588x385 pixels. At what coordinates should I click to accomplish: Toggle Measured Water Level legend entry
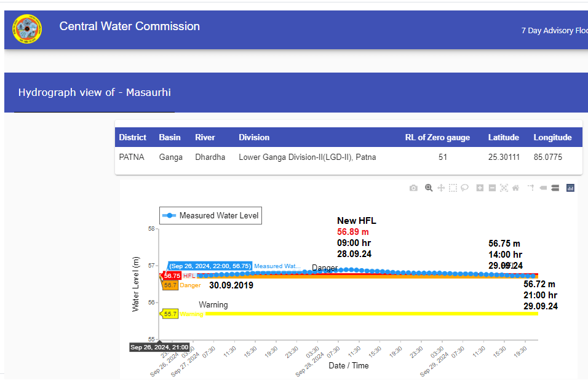[210, 216]
